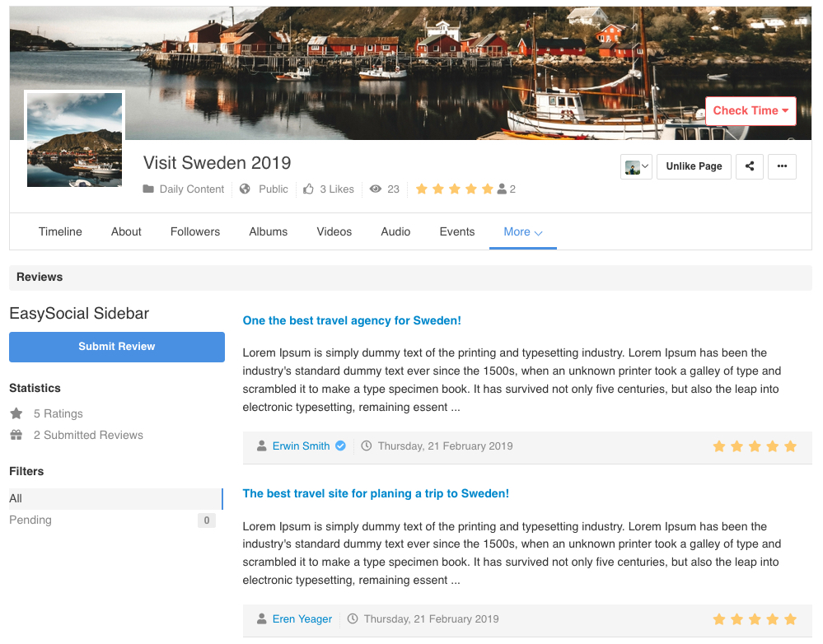Open the three-dots more actions button

pyautogui.click(x=782, y=166)
